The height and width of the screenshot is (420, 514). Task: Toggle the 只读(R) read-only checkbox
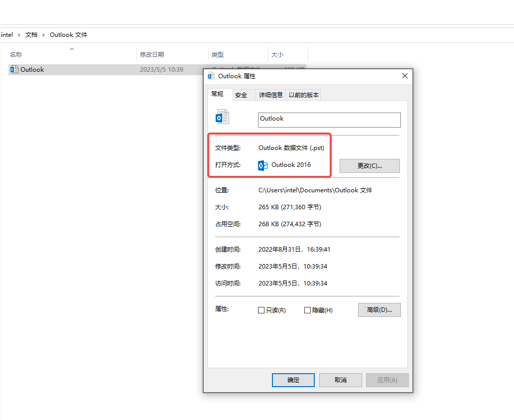pos(261,310)
